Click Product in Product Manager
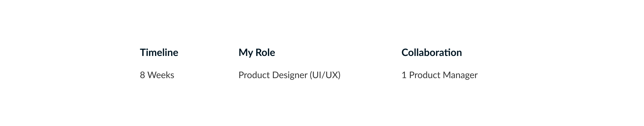Screen dimensions: 644x126 [x=425, y=75]
